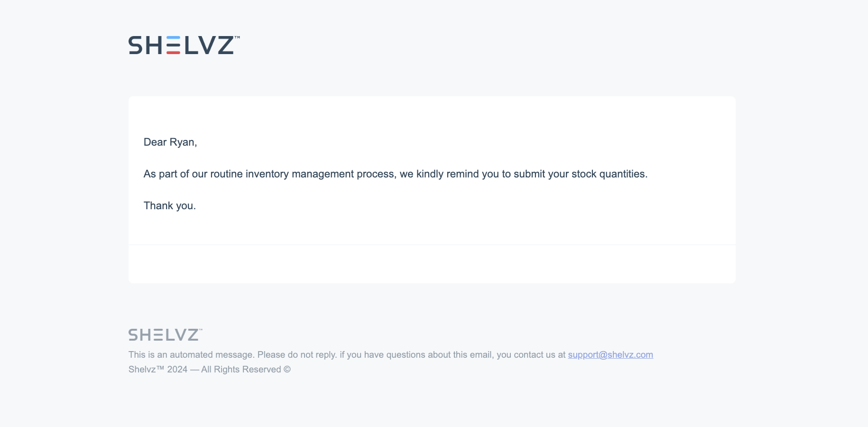Image resolution: width=868 pixels, height=427 pixels.
Task: Click the words "stock quantities" in the message
Action: [609, 174]
